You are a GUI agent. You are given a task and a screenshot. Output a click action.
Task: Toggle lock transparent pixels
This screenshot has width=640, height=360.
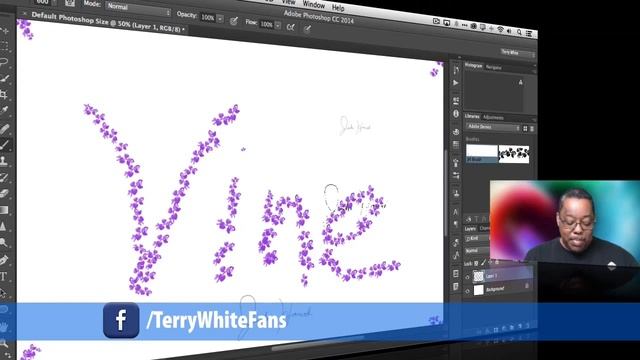tap(476, 263)
